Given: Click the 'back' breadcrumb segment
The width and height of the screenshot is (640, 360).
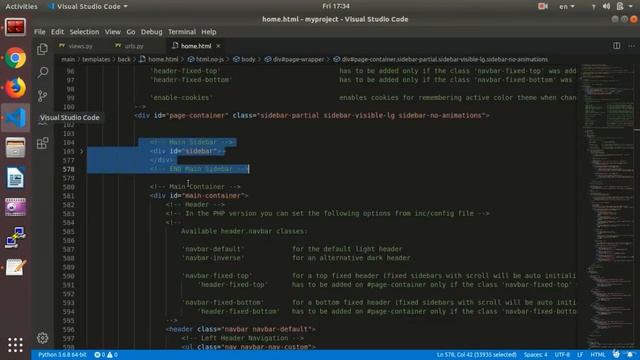Looking at the screenshot, I should (124, 60).
